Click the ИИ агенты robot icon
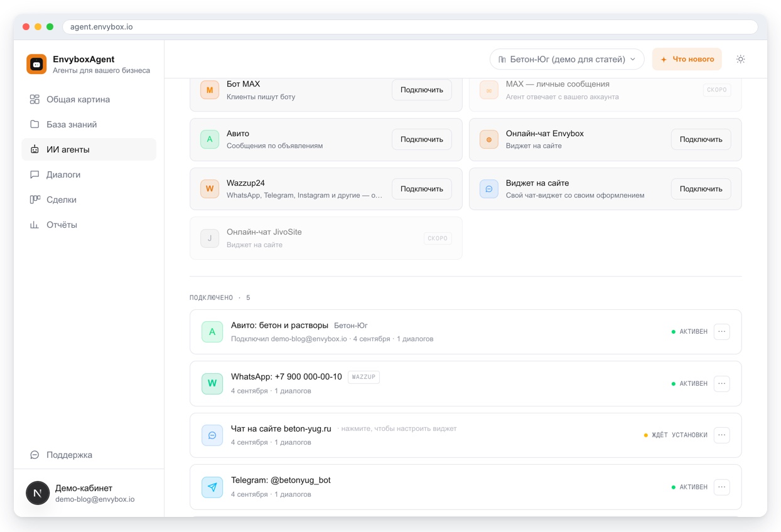Image resolution: width=781 pixels, height=532 pixels. click(35, 149)
